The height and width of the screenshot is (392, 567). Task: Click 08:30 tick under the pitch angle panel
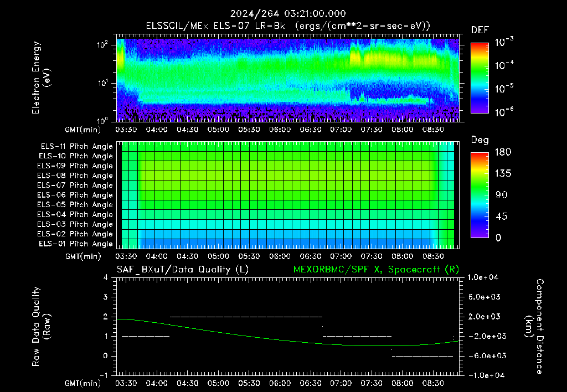433,256
